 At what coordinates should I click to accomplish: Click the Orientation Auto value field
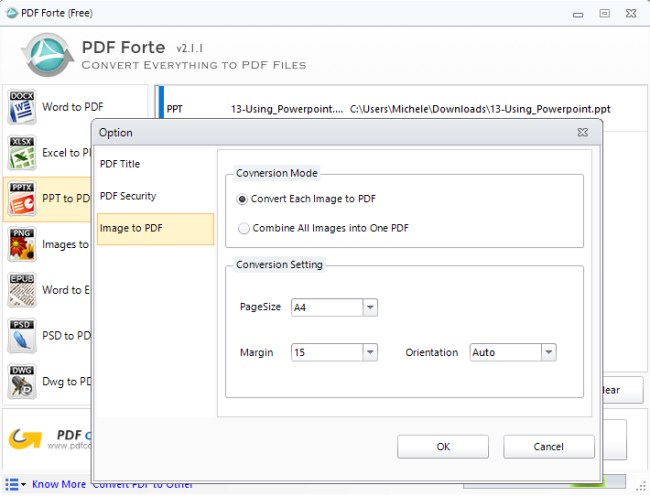(x=505, y=353)
